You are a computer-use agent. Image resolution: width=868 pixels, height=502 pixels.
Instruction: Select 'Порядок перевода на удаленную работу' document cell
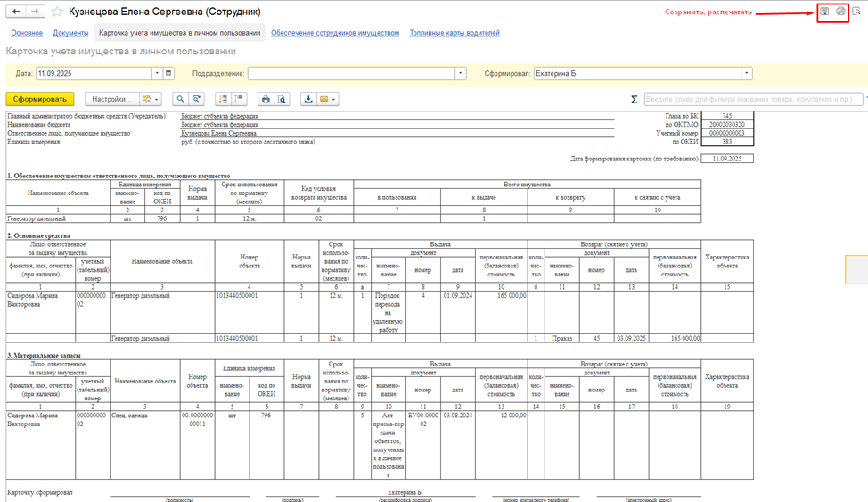pyautogui.click(x=388, y=312)
